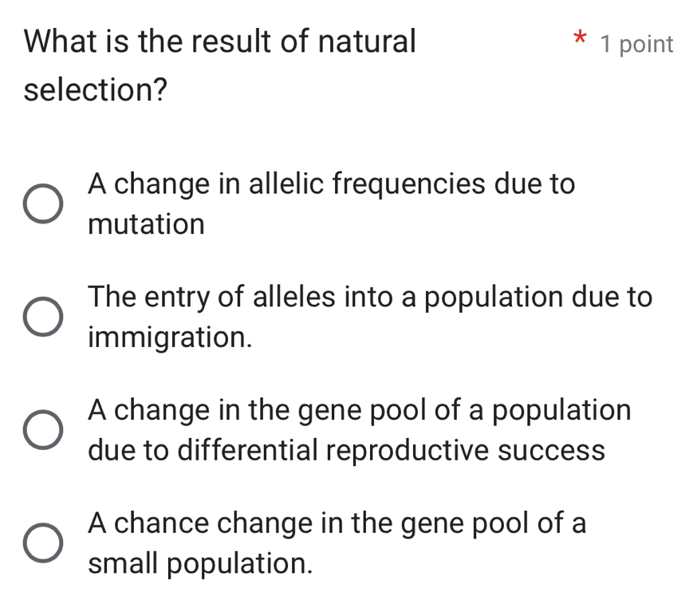Pick the small population chance change option
The width and height of the screenshot is (693, 616).
(43, 544)
